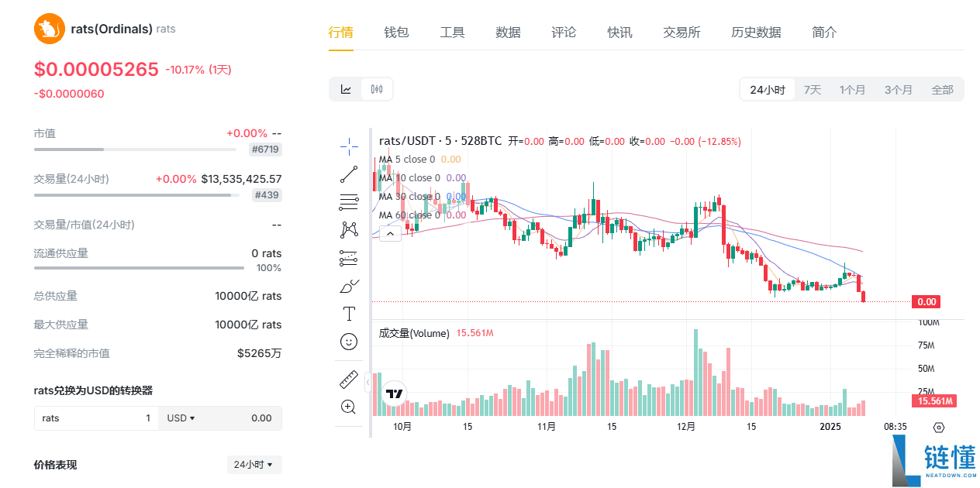
Task: Select the pattern drawing tool
Action: (x=349, y=230)
